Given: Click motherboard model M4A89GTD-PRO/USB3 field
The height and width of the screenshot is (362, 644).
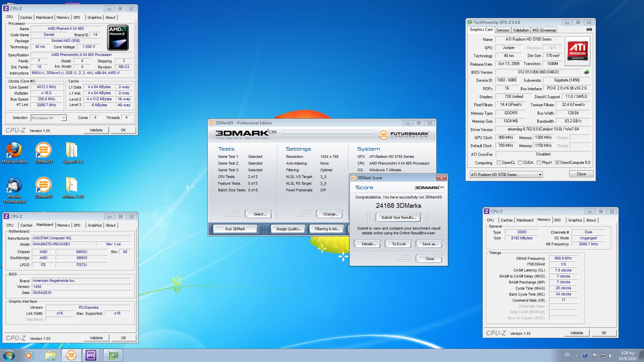Looking at the screenshot, I should [x=63, y=244].
